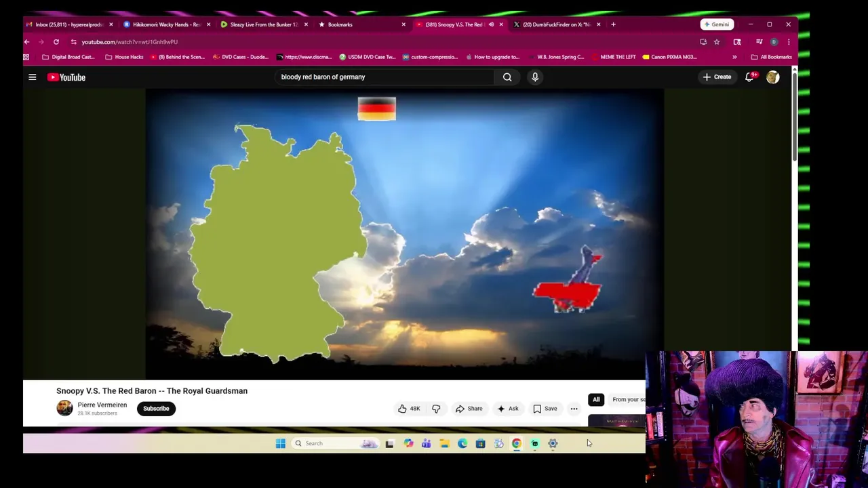The width and height of the screenshot is (868, 488).
Task: Open How to upgrade to bookmark
Action: coord(492,57)
